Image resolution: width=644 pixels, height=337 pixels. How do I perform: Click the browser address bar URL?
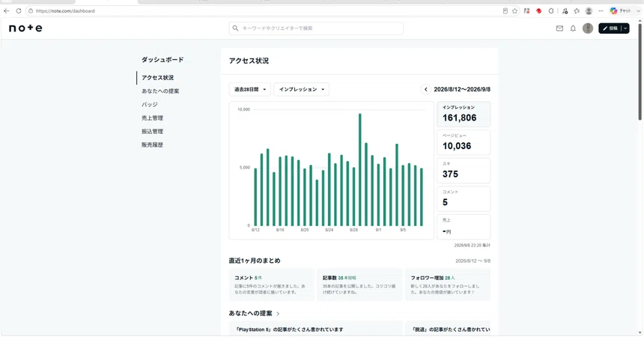(65, 11)
